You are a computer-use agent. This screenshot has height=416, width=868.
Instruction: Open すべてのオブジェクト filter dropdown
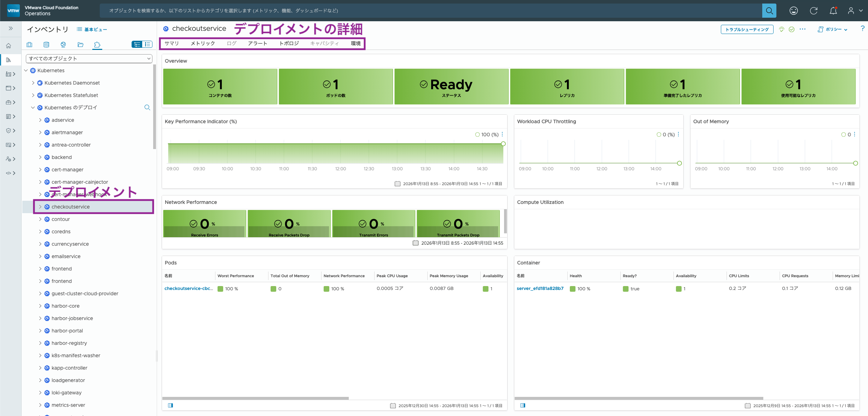89,58
